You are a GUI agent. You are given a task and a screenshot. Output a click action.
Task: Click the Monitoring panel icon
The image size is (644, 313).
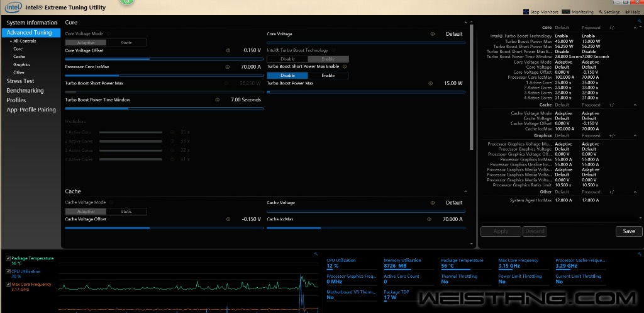coord(566,12)
